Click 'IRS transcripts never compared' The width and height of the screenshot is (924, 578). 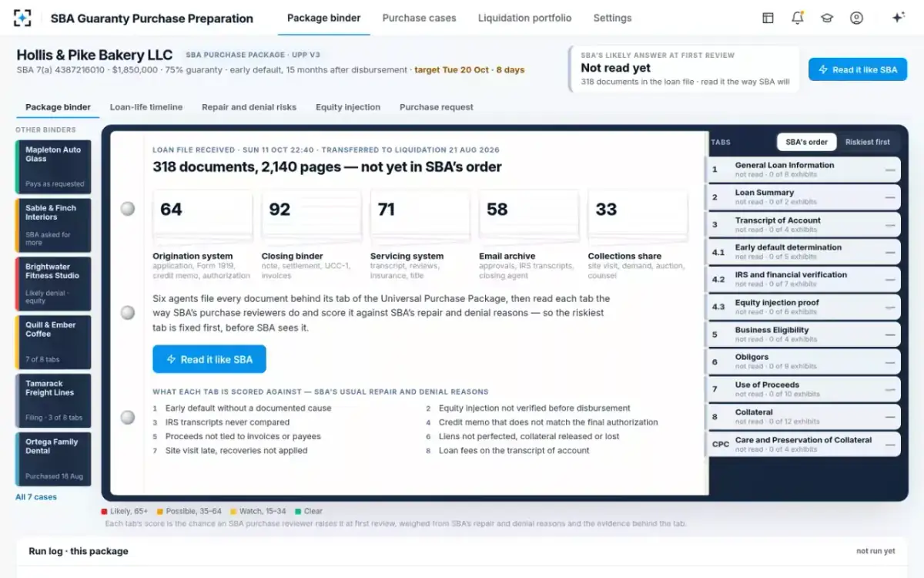coord(227,422)
